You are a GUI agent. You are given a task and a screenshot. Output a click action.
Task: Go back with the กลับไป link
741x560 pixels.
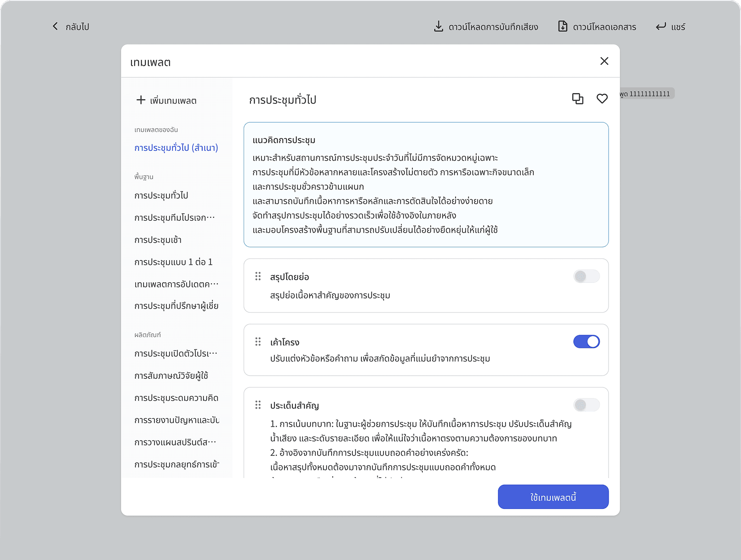(x=71, y=27)
